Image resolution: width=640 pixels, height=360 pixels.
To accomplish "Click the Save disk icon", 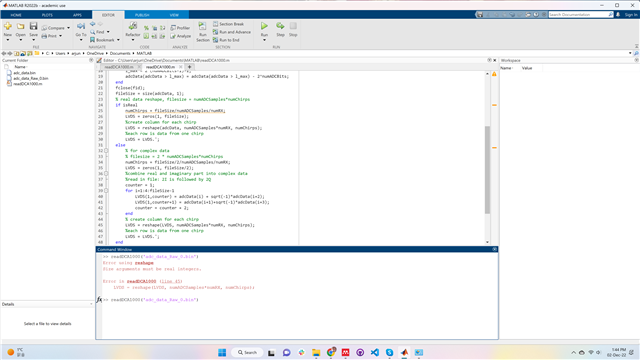I will 33,27.
